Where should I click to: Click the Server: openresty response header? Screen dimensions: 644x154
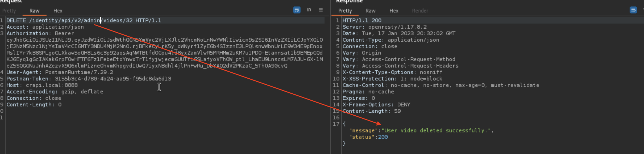[x=384, y=27]
